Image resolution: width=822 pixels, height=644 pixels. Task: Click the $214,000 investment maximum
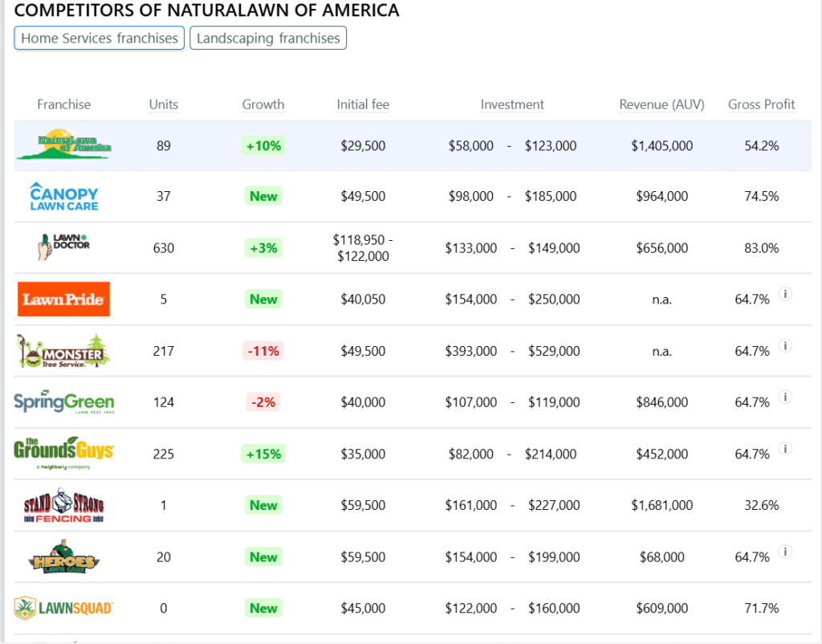(551, 454)
